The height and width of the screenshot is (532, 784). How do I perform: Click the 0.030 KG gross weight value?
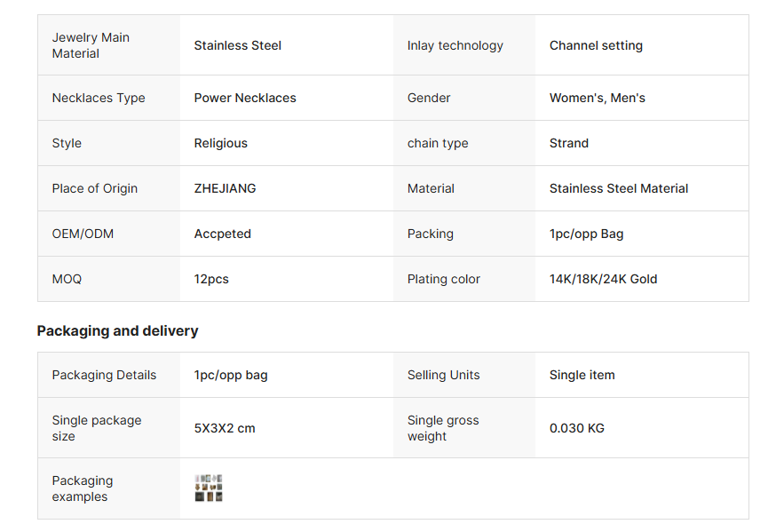pos(576,428)
